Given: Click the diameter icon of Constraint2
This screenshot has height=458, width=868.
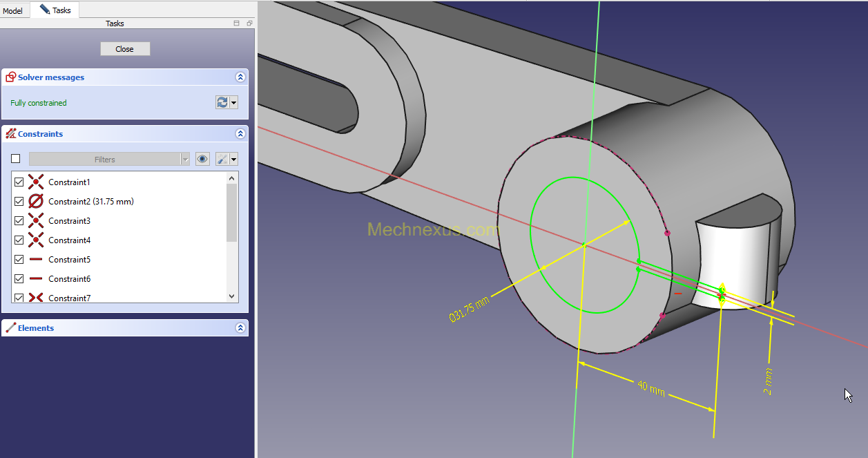Looking at the screenshot, I should (x=36, y=202).
